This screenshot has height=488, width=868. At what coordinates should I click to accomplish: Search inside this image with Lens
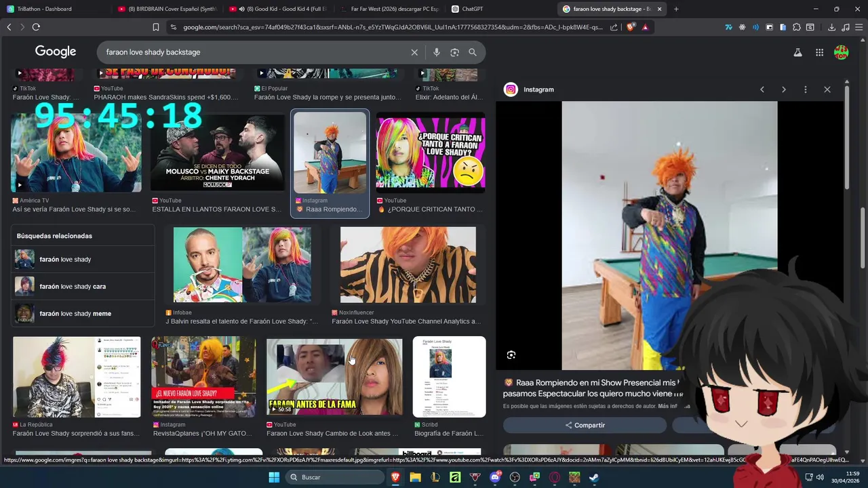pos(511,355)
